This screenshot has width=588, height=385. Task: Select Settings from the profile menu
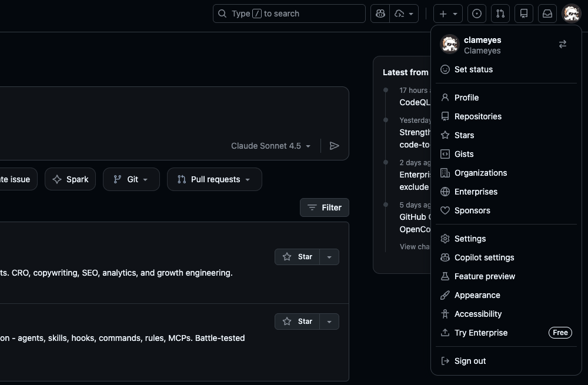coord(470,239)
